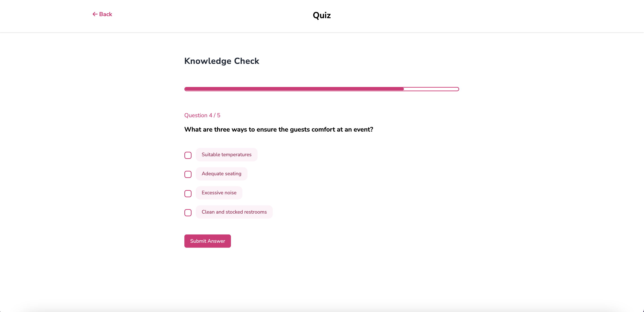Viewport: 644px width, 312px height.
Task: Toggle the Excessive noise checkbox
Action: [188, 194]
